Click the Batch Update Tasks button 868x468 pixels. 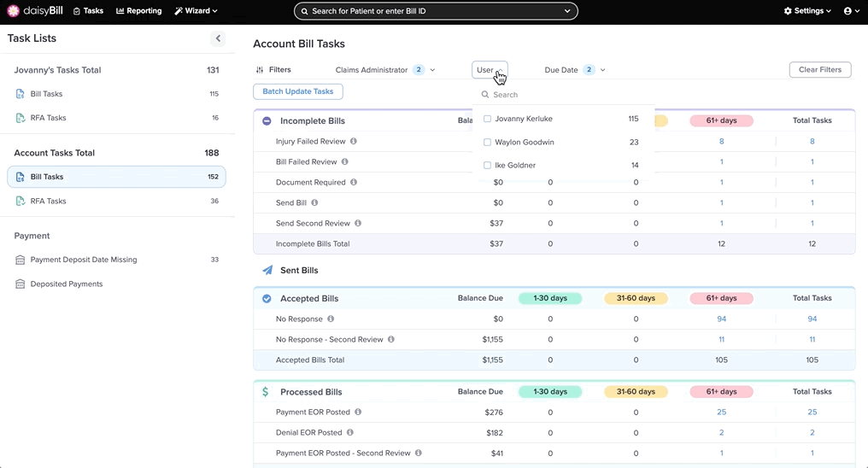[x=298, y=91]
